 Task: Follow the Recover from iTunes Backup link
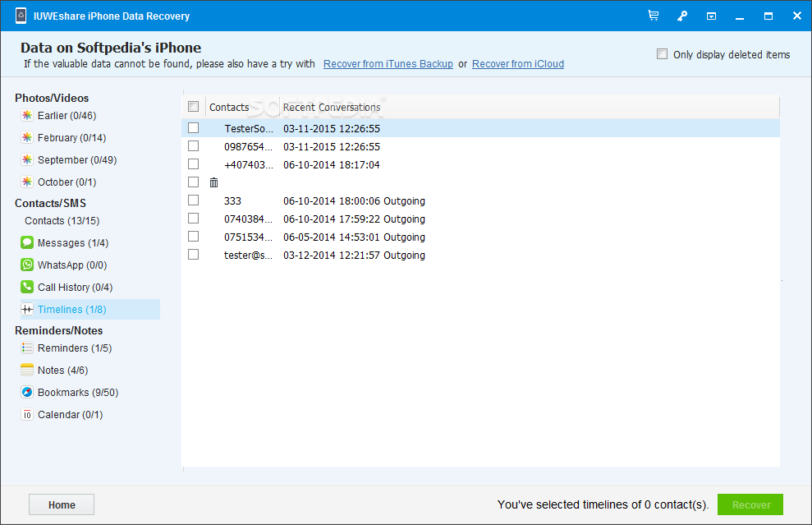(388, 64)
